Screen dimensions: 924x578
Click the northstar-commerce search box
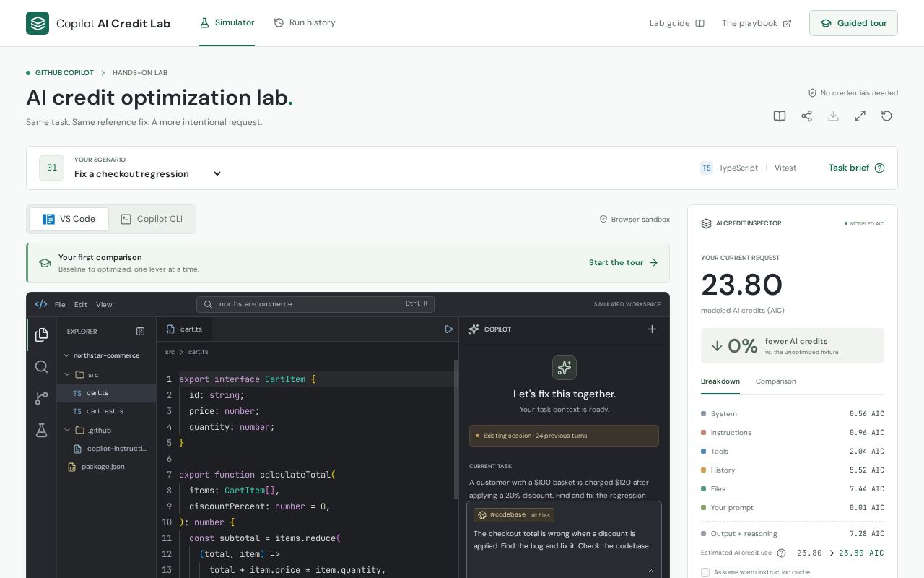point(315,304)
